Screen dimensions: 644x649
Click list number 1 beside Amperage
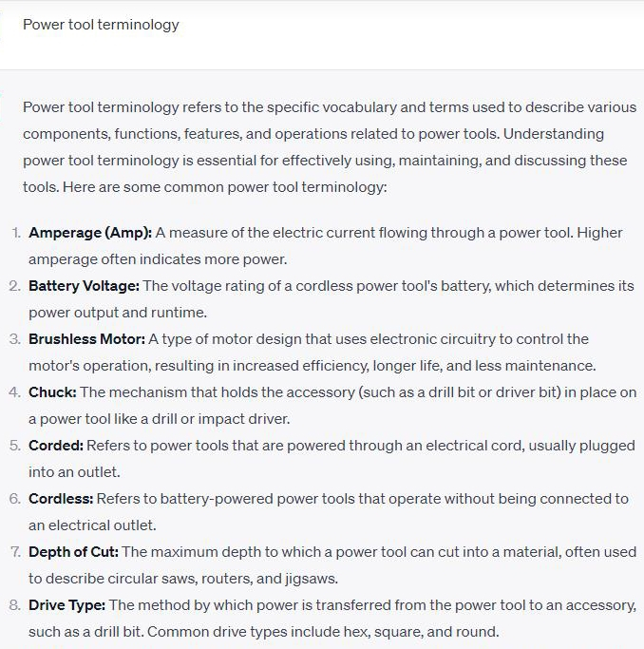coord(15,233)
